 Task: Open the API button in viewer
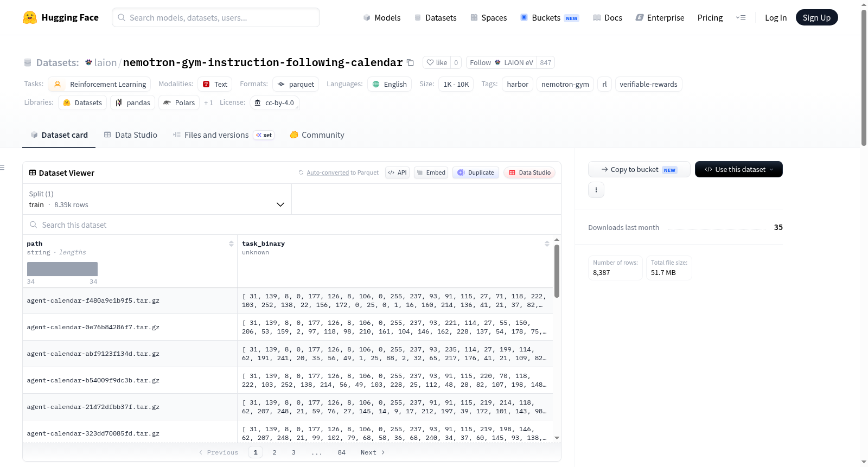coord(397,172)
